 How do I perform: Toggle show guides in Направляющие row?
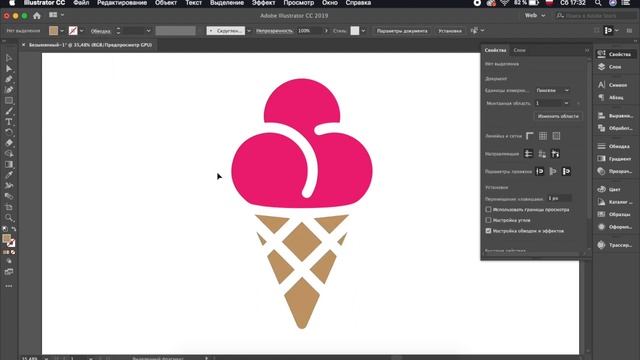point(528,154)
